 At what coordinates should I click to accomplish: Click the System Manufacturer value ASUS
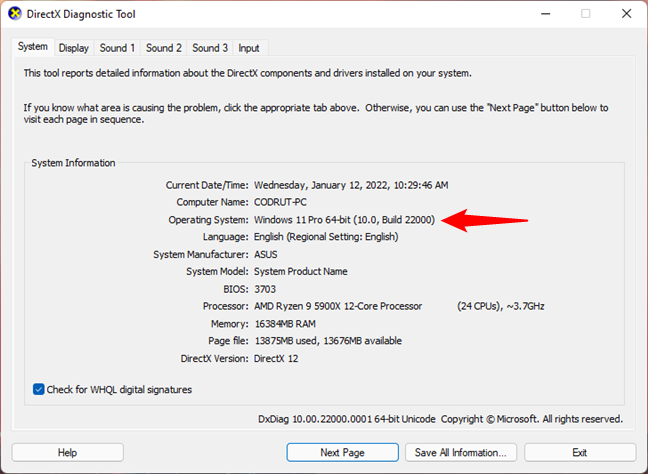click(265, 254)
